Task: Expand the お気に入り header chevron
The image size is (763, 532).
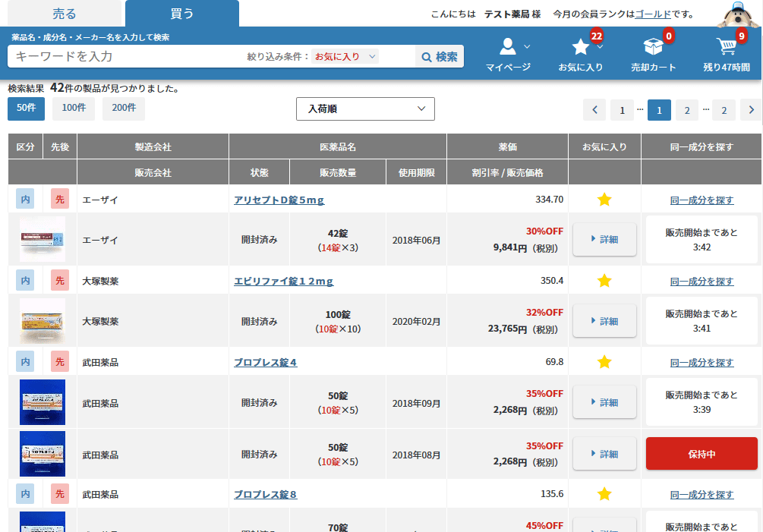Action: tap(600, 47)
